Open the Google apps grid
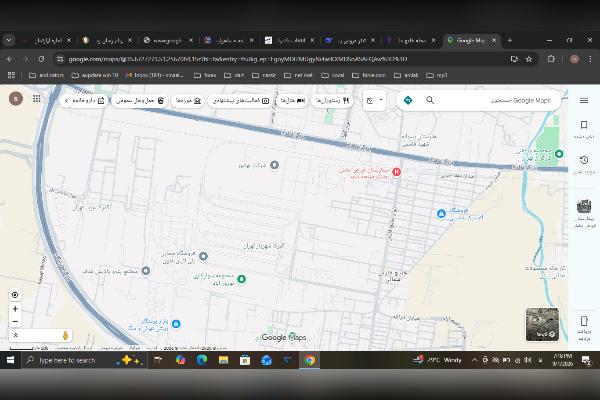This screenshot has width=600, height=400. tap(37, 99)
